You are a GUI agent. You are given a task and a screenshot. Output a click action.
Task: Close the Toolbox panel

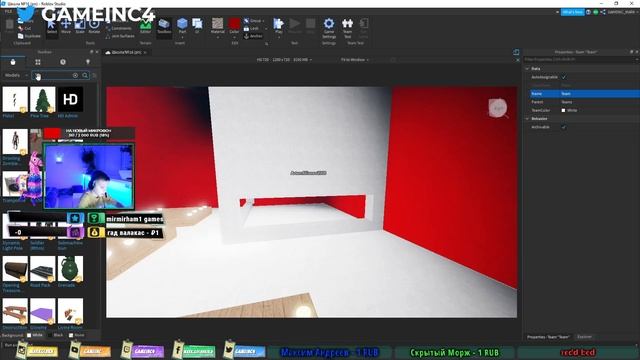click(97, 52)
